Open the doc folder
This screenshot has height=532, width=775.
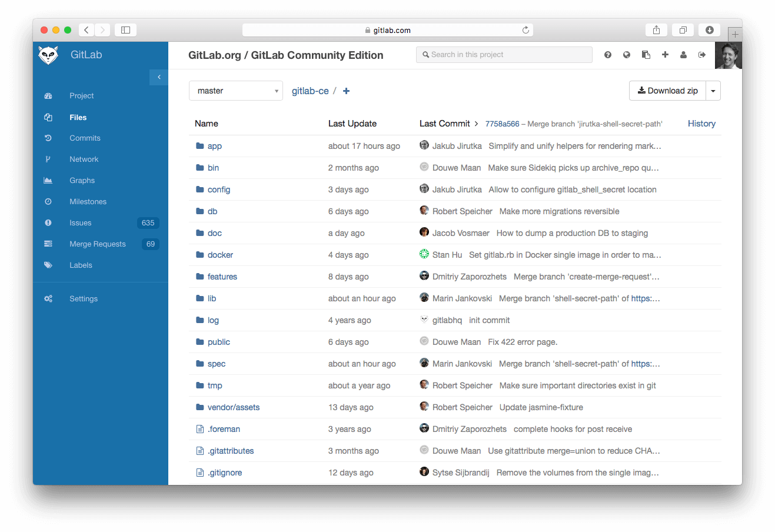tap(215, 233)
